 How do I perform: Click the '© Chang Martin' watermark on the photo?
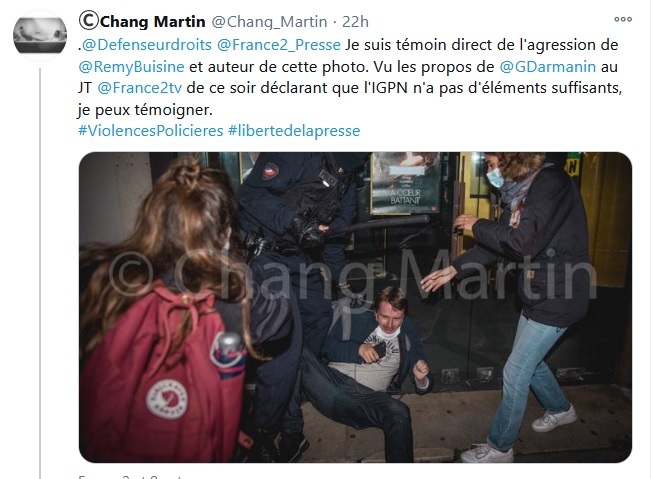tap(354, 273)
